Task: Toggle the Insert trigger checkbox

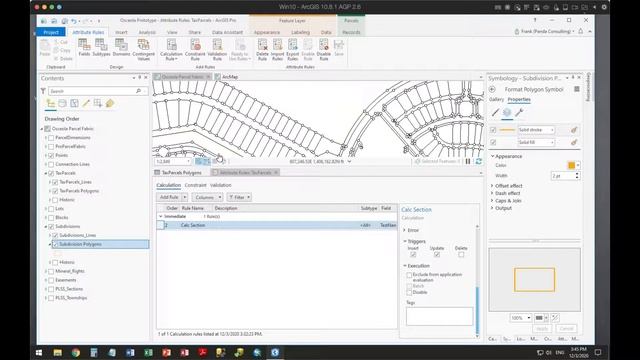Action: pyautogui.click(x=413, y=255)
